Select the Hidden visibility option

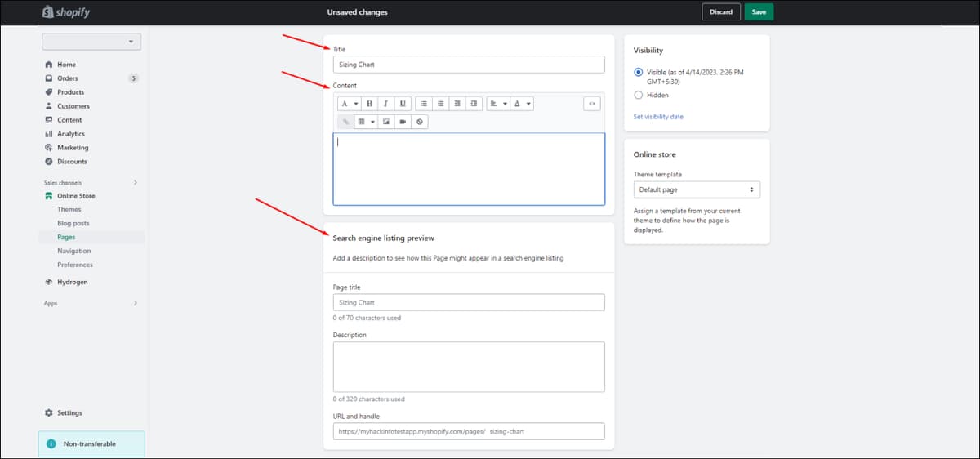(x=639, y=95)
